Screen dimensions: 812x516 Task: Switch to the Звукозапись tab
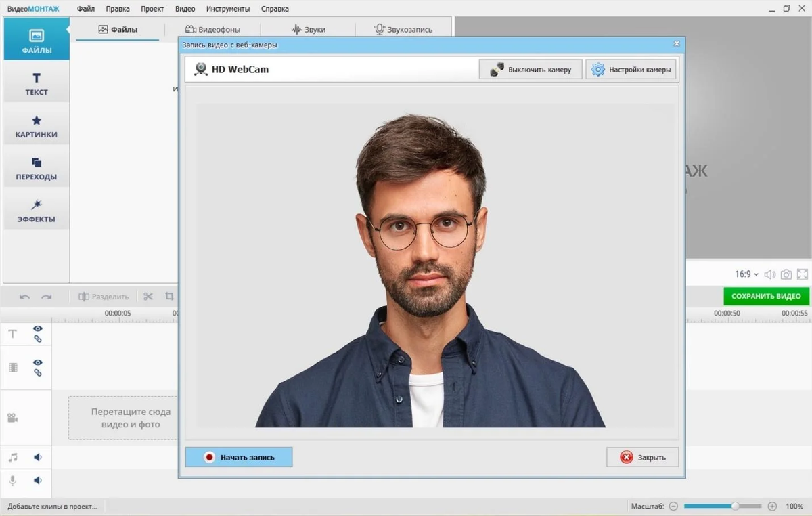(403, 29)
